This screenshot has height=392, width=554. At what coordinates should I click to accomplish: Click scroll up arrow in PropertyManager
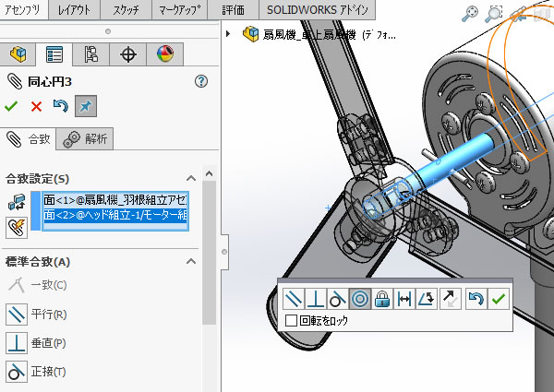click(210, 173)
